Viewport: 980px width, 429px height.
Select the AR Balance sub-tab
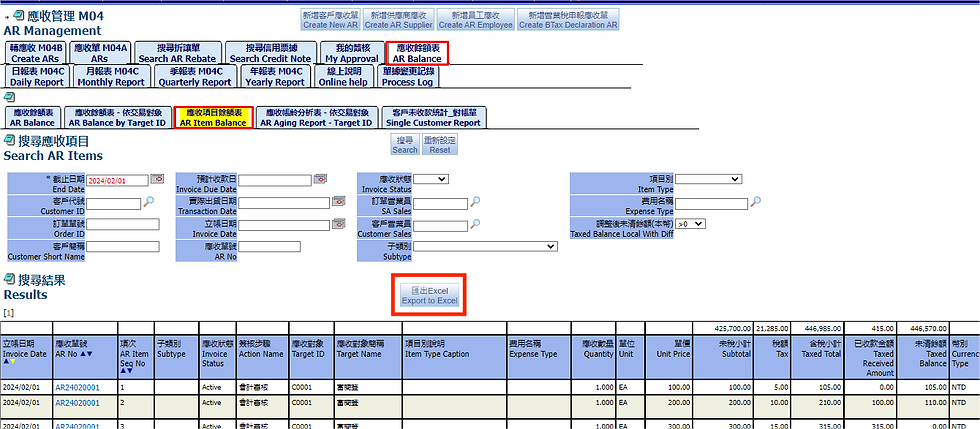[32, 118]
